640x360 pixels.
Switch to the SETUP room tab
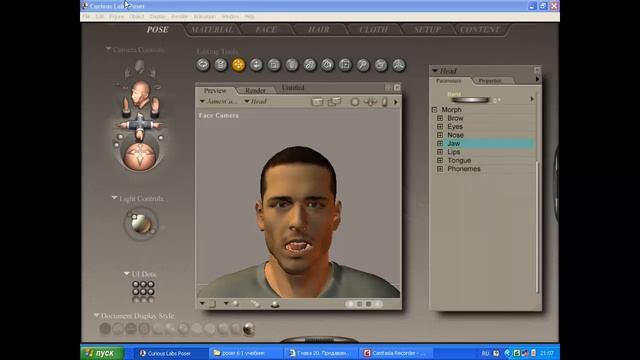point(427,29)
